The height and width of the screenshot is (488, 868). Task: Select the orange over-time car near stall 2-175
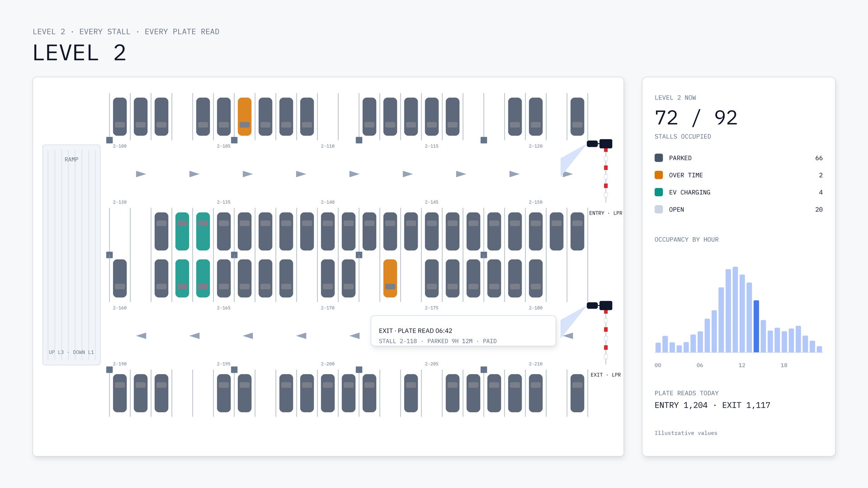[x=390, y=278]
